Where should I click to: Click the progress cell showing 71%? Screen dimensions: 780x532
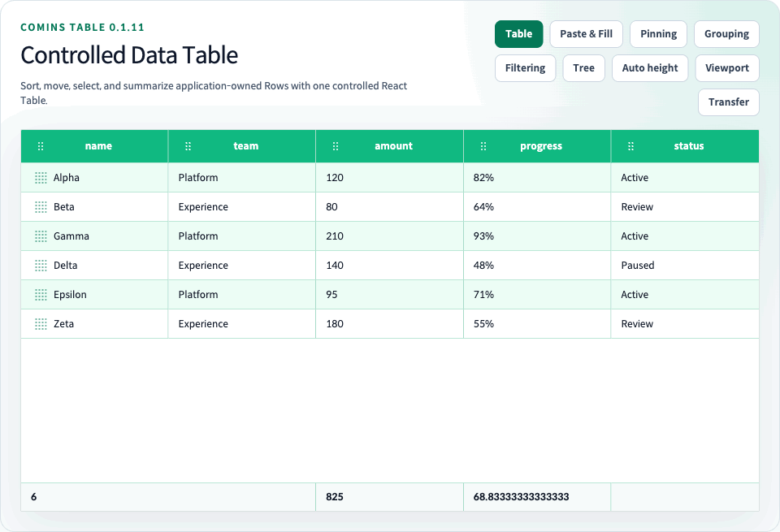pos(537,295)
